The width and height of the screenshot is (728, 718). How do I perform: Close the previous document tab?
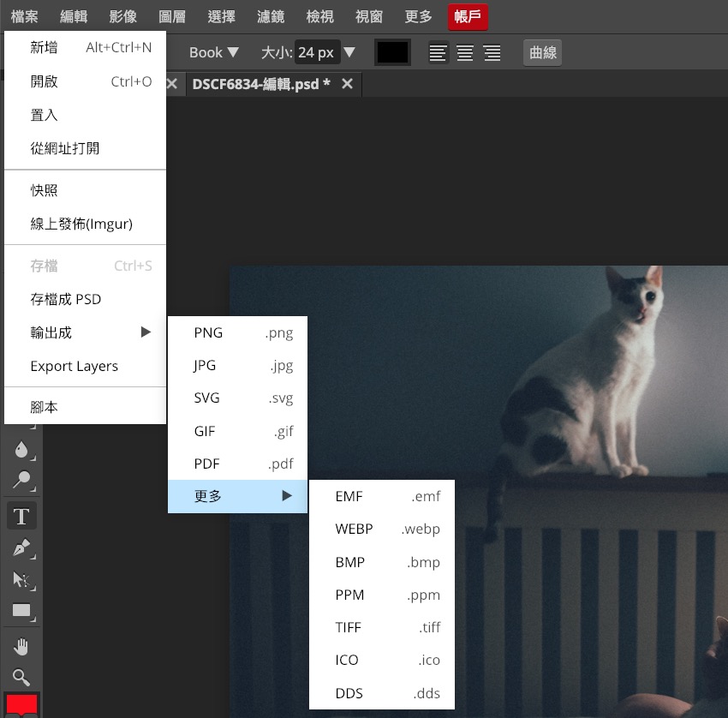172,84
